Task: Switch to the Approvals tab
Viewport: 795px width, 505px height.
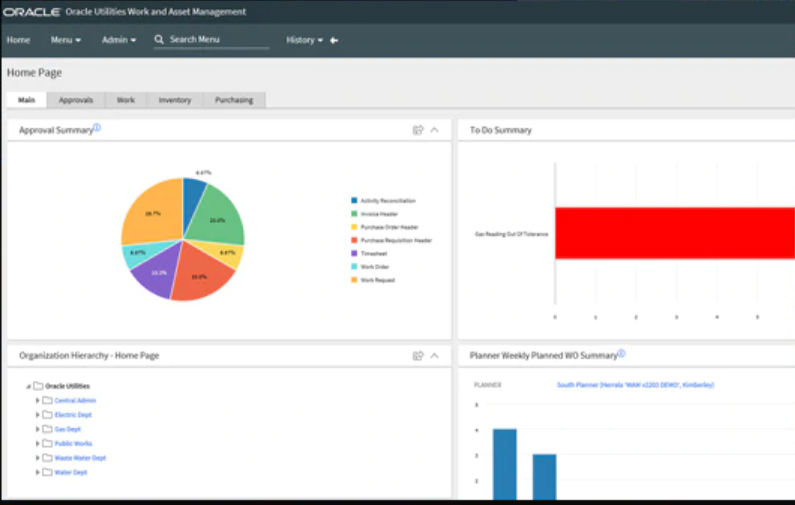Action: pos(76,100)
